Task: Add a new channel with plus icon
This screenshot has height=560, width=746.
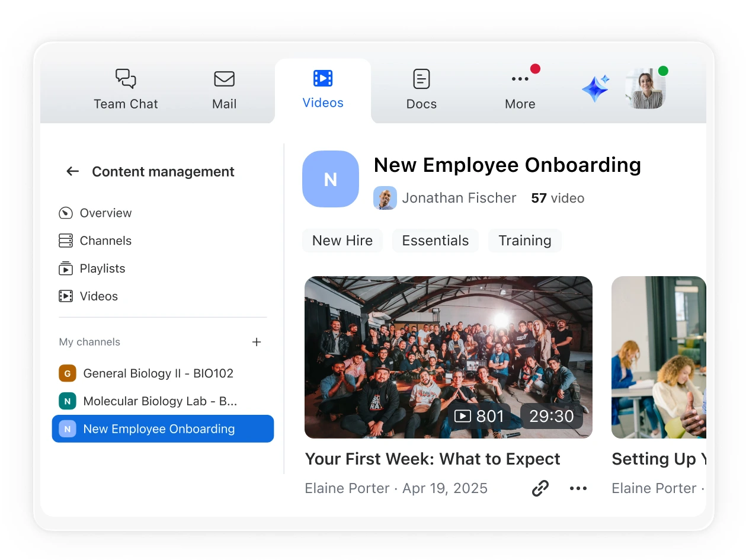Action: pos(257,342)
